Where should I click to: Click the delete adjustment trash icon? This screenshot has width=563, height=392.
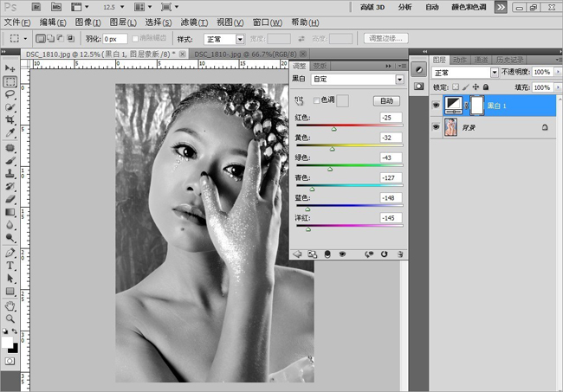(400, 254)
